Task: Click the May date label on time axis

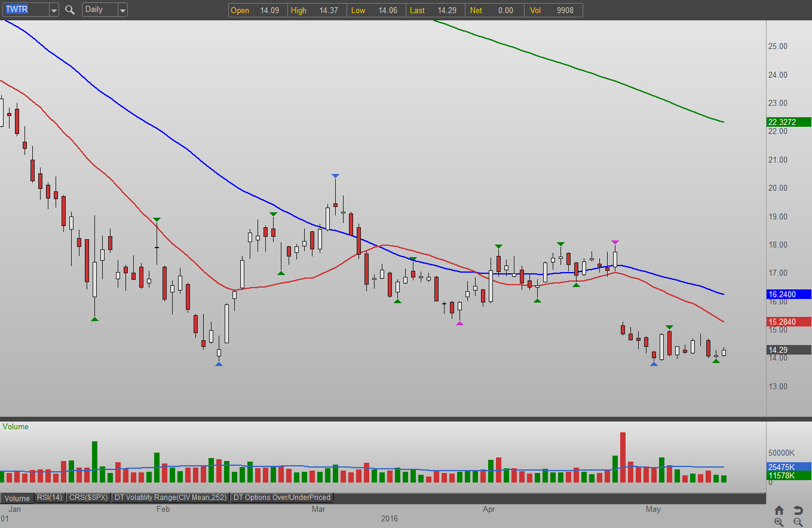Action: pyautogui.click(x=653, y=509)
